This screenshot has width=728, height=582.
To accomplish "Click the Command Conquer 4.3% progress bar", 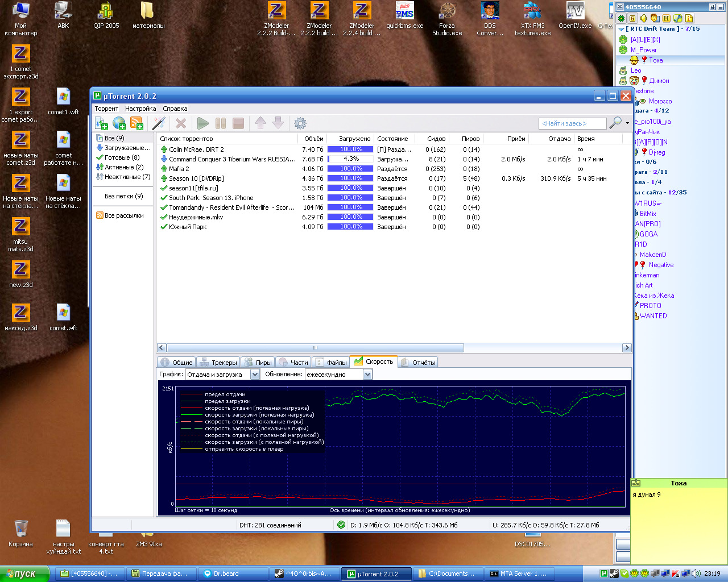I will pyautogui.click(x=350, y=159).
